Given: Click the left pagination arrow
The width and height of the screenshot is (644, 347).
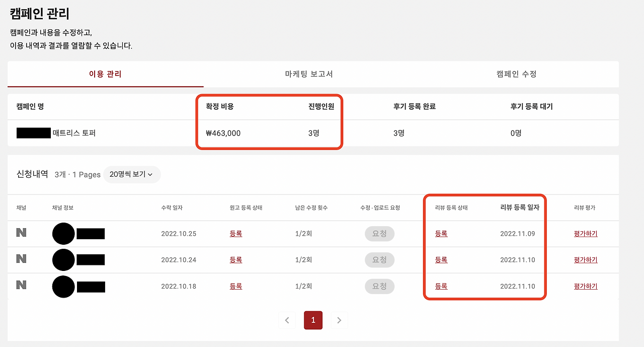Looking at the screenshot, I should [287, 320].
